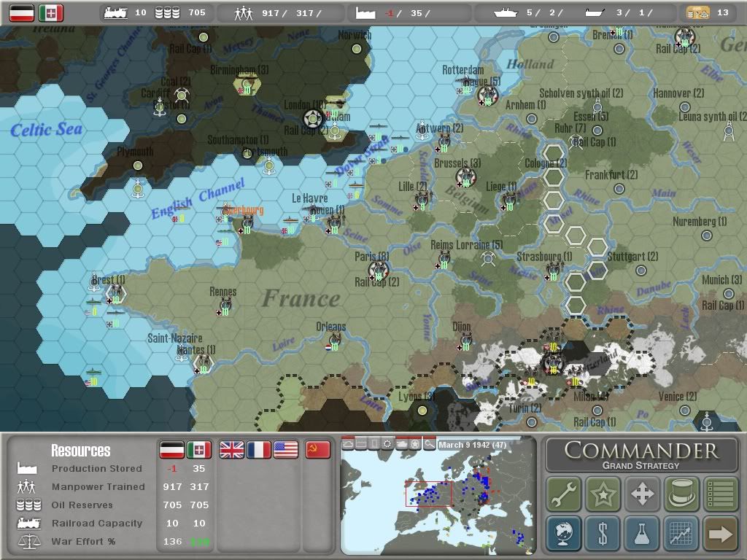The height and width of the screenshot is (560, 747).
Task: Select the unit at Lille
Action: (422, 201)
